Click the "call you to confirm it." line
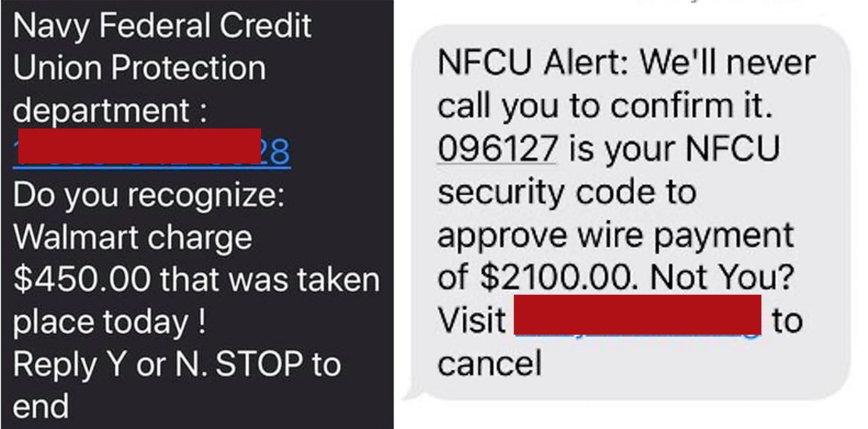The width and height of the screenshot is (868, 429). click(x=605, y=106)
